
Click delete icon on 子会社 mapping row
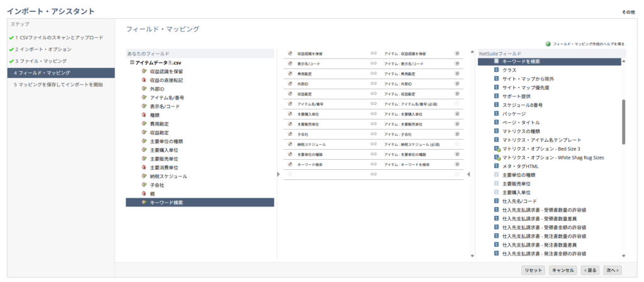tap(457, 134)
